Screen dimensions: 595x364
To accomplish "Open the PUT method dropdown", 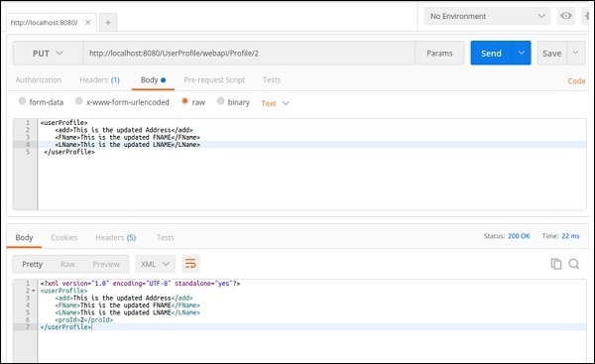I will [x=48, y=54].
